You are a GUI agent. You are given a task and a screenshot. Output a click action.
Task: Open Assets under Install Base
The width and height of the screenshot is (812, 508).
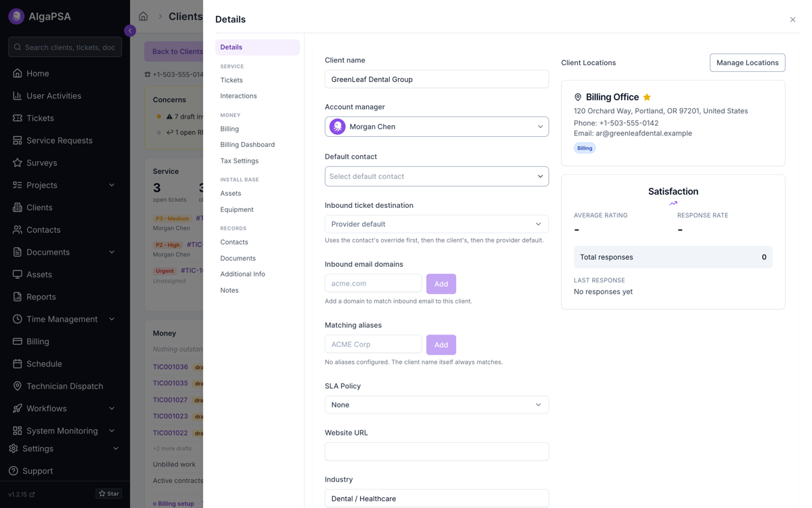point(230,193)
